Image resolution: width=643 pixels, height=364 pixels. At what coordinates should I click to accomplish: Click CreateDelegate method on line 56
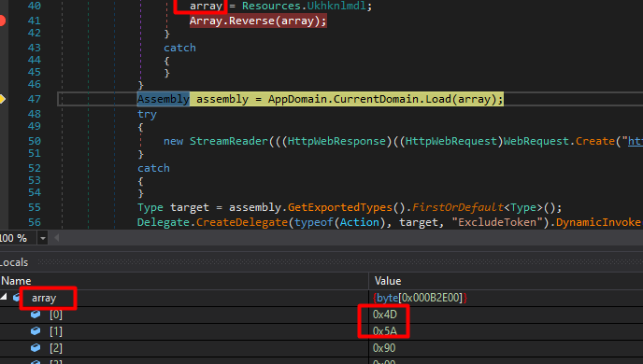(x=242, y=222)
